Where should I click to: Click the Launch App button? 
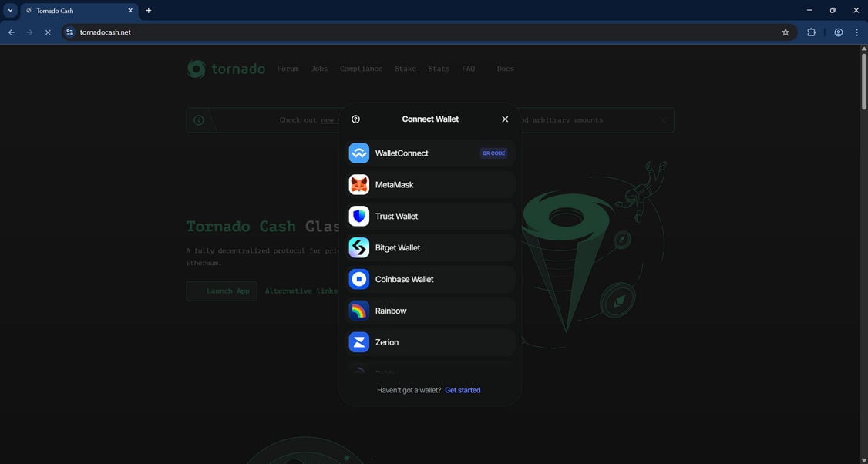[x=221, y=291]
